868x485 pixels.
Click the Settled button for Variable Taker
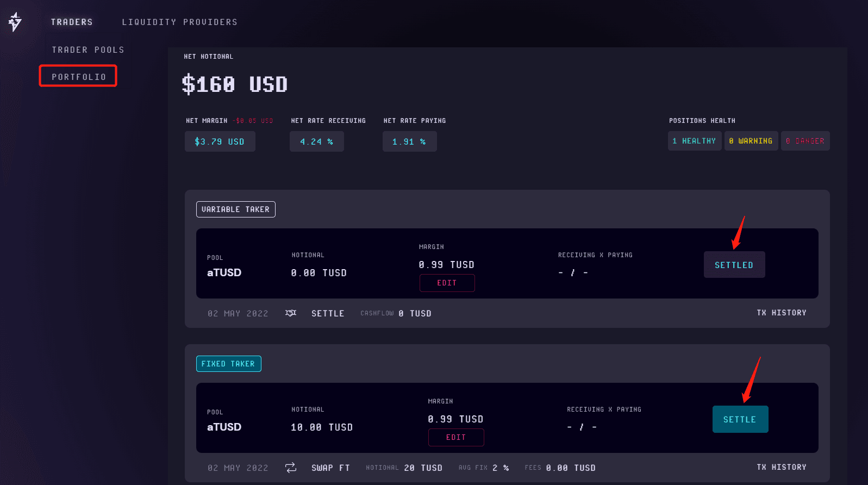734,265
